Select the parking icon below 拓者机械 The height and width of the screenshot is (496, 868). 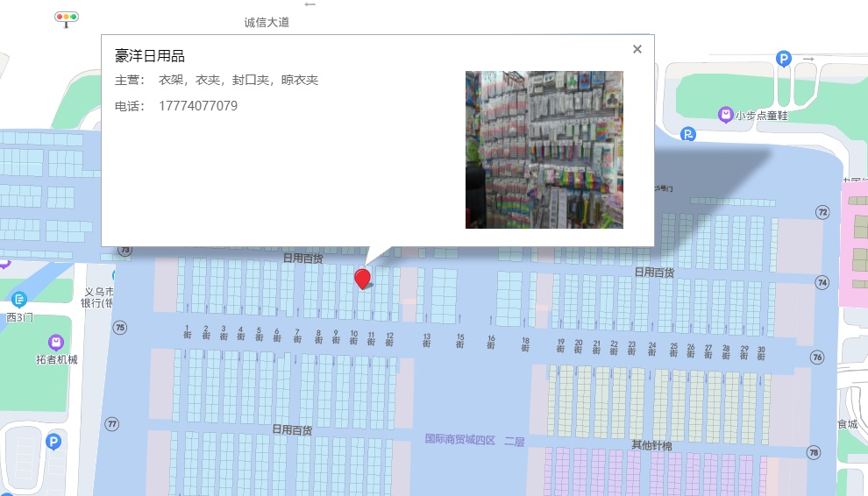coord(53,443)
